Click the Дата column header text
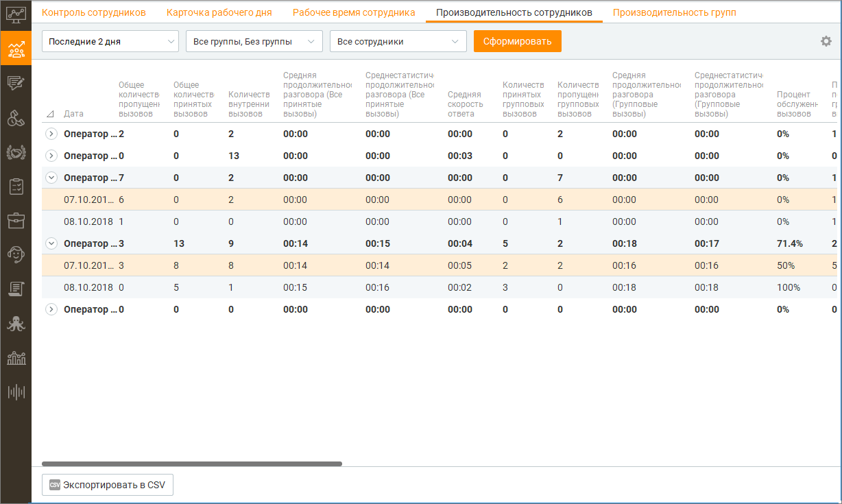Viewport: 842px width, 504px height. click(73, 114)
